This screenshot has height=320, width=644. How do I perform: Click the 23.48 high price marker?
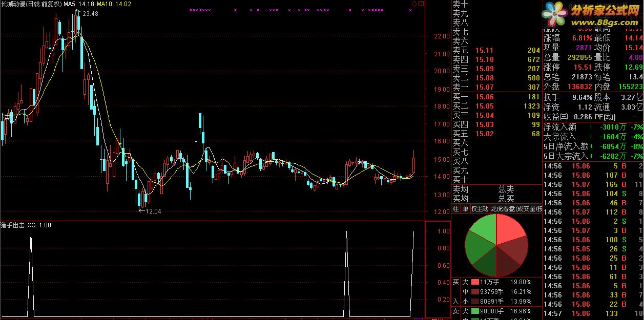click(90, 14)
